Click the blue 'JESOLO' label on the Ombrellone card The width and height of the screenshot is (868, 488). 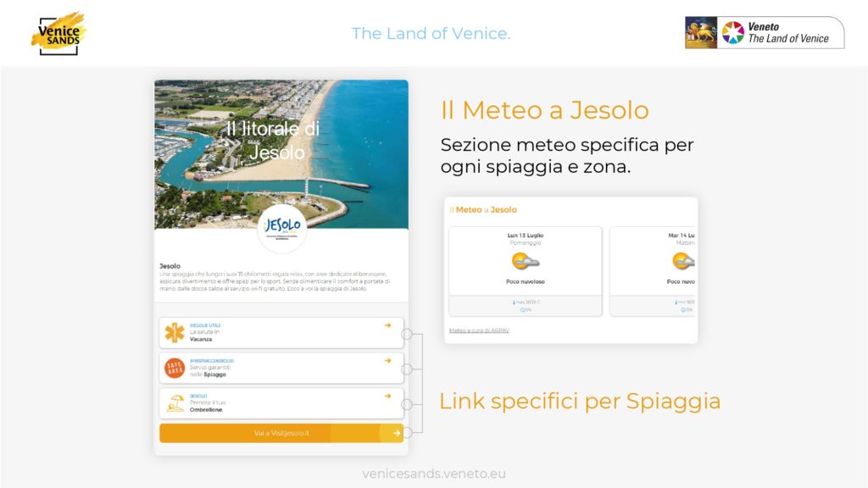(198, 396)
